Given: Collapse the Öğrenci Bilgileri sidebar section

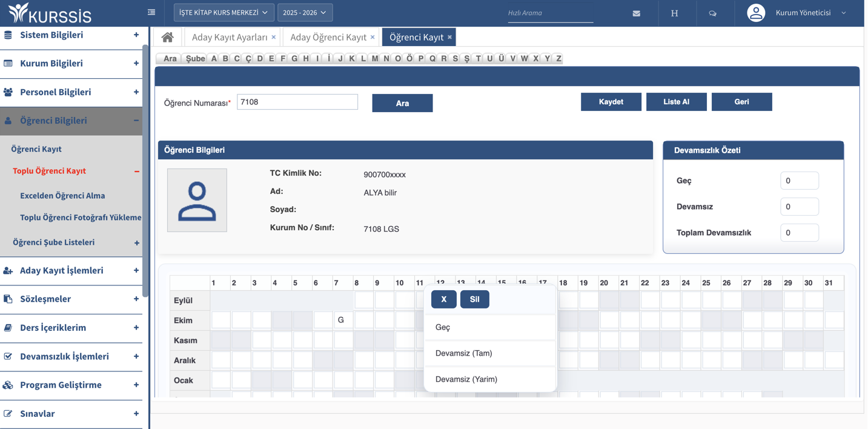Looking at the screenshot, I should pyautogui.click(x=136, y=121).
